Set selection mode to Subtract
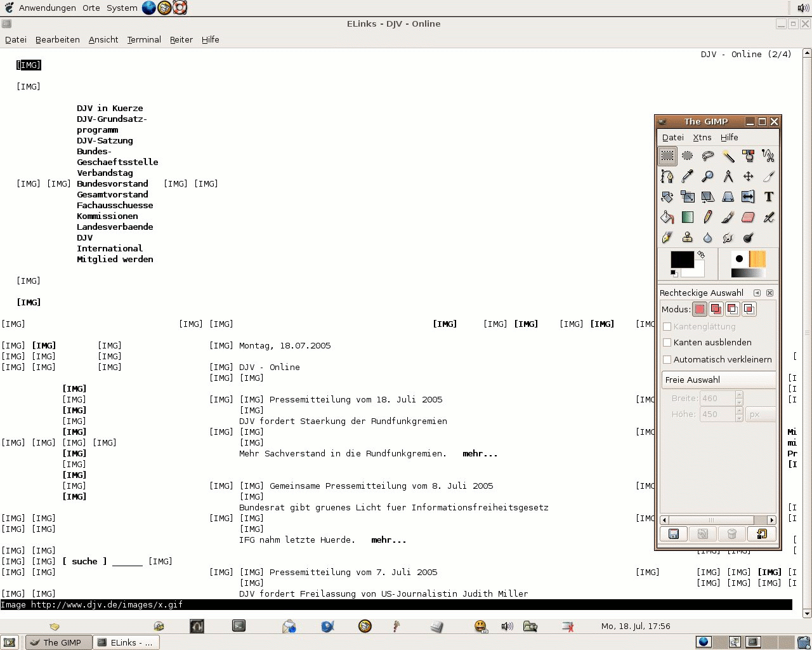 click(733, 309)
